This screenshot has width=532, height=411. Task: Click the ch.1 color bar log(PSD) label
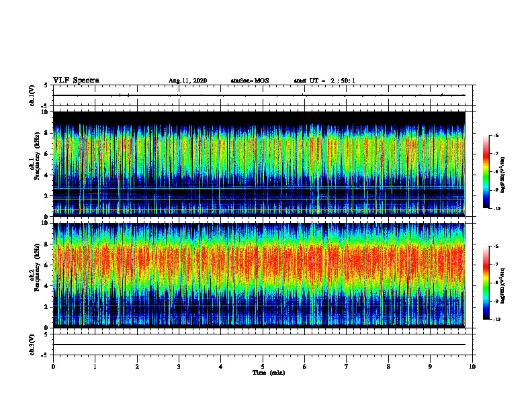pos(502,175)
